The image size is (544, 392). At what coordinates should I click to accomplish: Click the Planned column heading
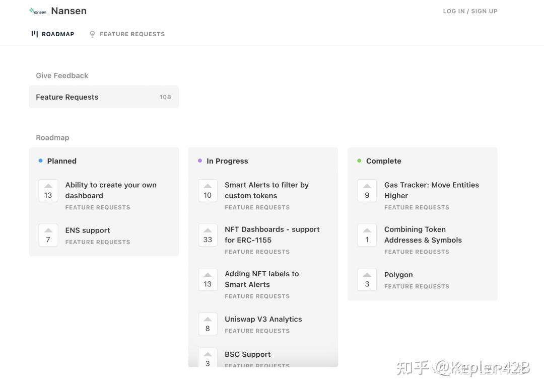tap(62, 161)
